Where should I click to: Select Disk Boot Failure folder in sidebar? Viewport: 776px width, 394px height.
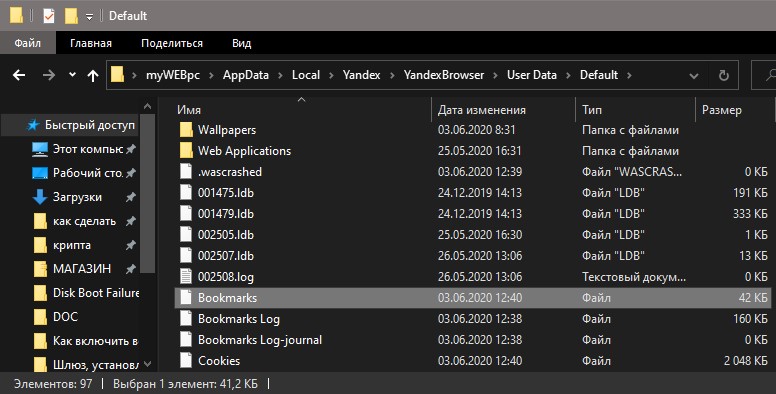click(x=96, y=293)
